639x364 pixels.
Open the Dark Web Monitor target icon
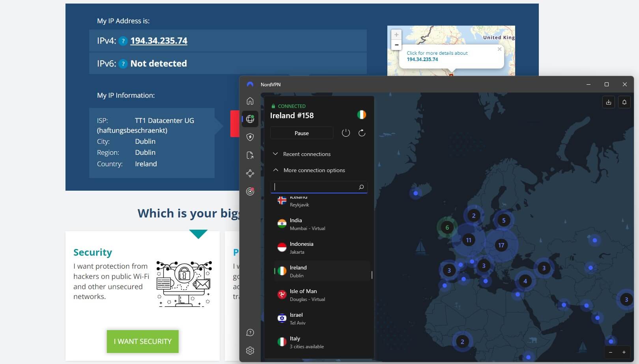(x=250, y=191)
